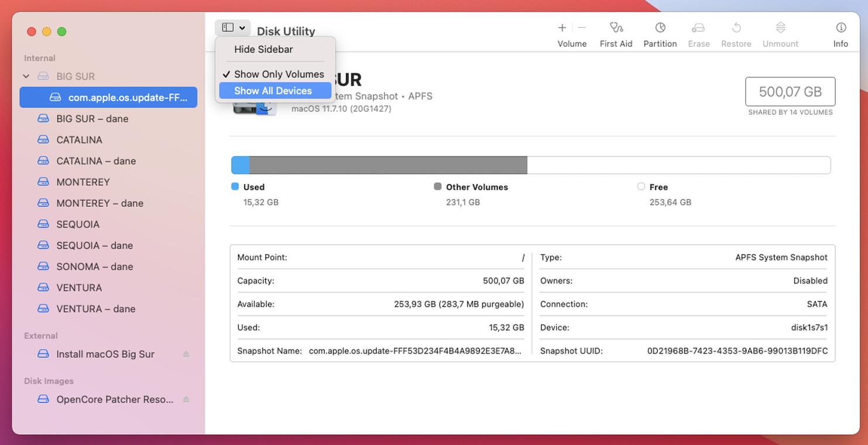Click the Volume toolbar label

click(572, 44)
